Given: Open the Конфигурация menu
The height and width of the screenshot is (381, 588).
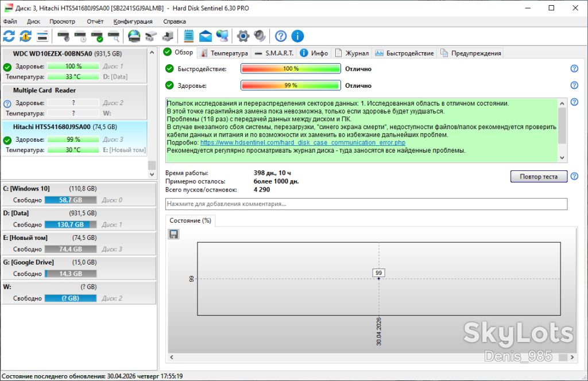Looking at the screenshot, I should [x=133, y=21].
